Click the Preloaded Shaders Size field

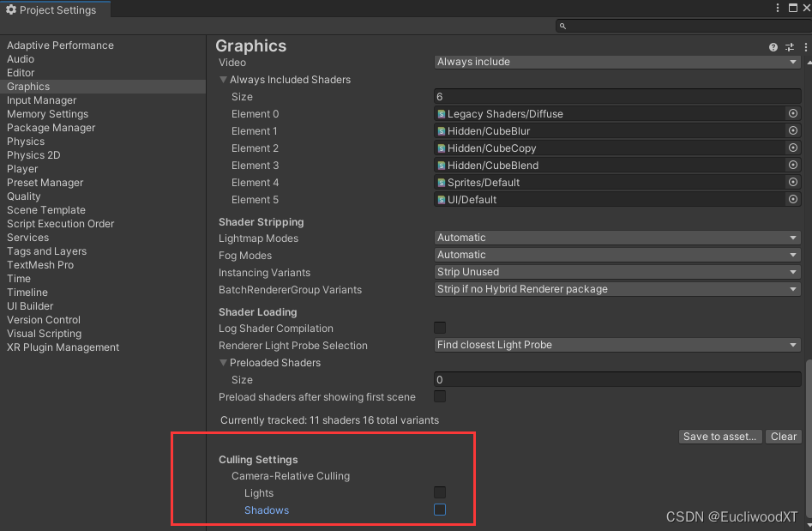coord(617,380)
